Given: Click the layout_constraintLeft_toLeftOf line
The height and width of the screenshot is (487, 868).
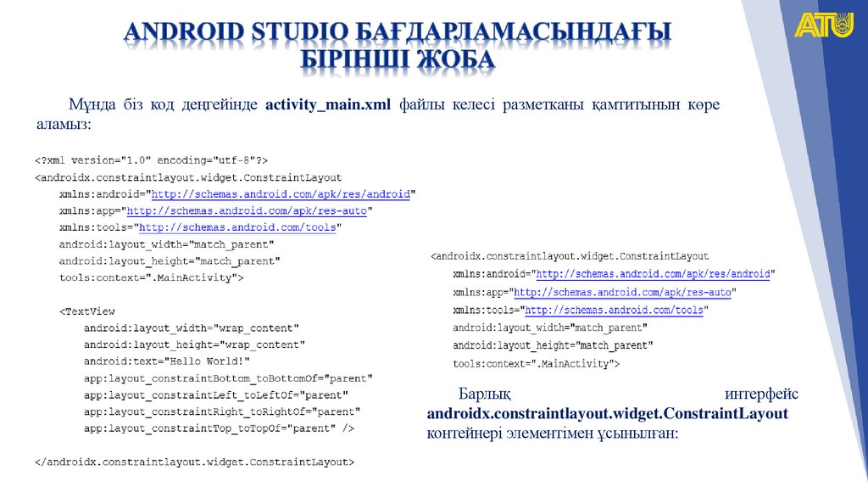Looking at the screenshot, I should click(216, 395).
